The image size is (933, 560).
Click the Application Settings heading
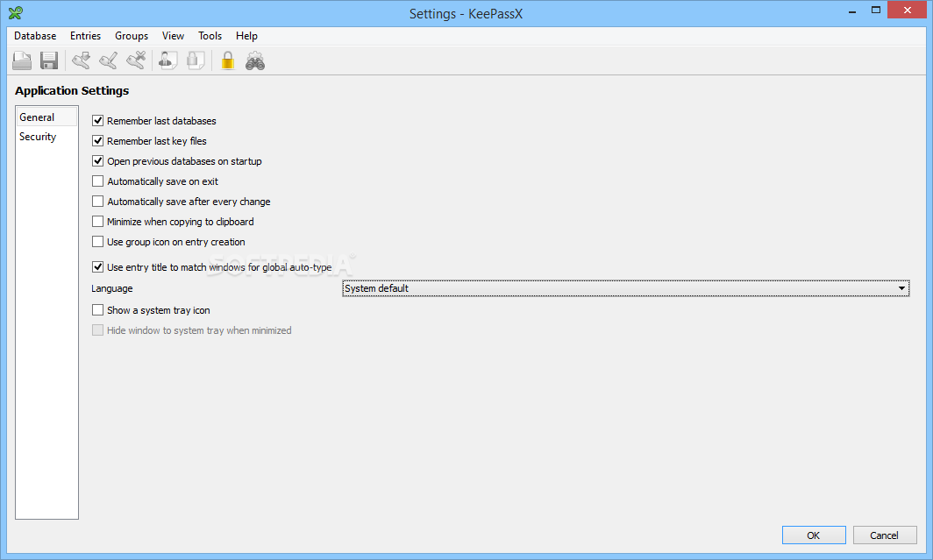click(x=72, y=91)
